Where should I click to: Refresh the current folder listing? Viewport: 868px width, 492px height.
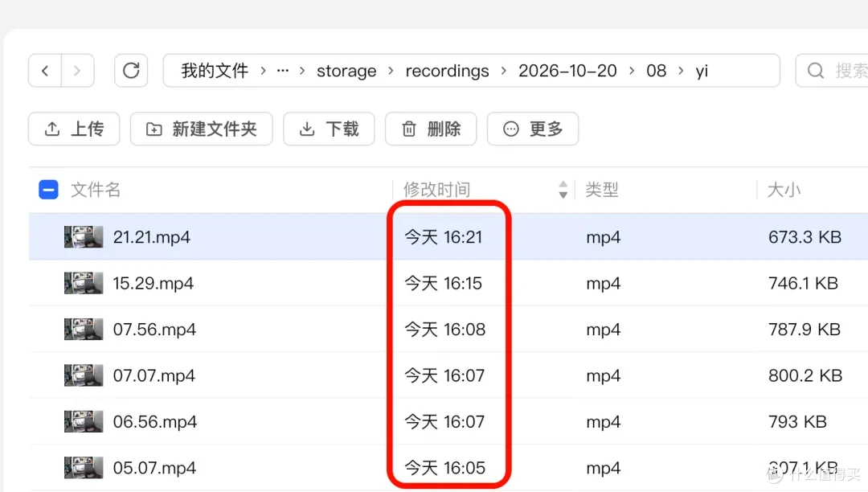click(x=131, y=70)
